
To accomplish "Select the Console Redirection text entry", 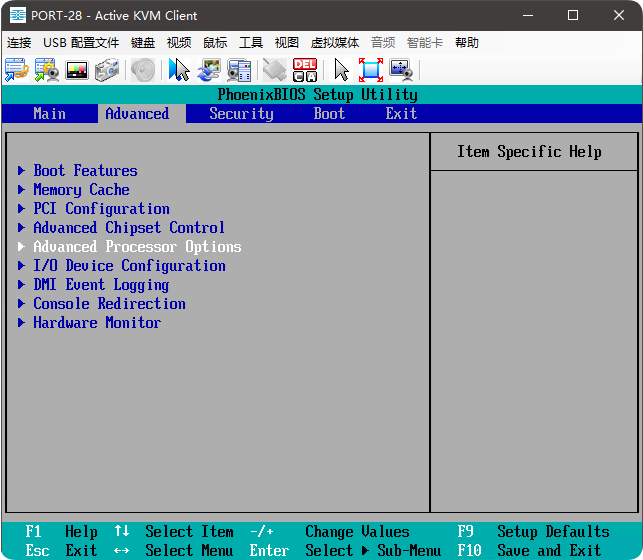I will click(109, 303).
